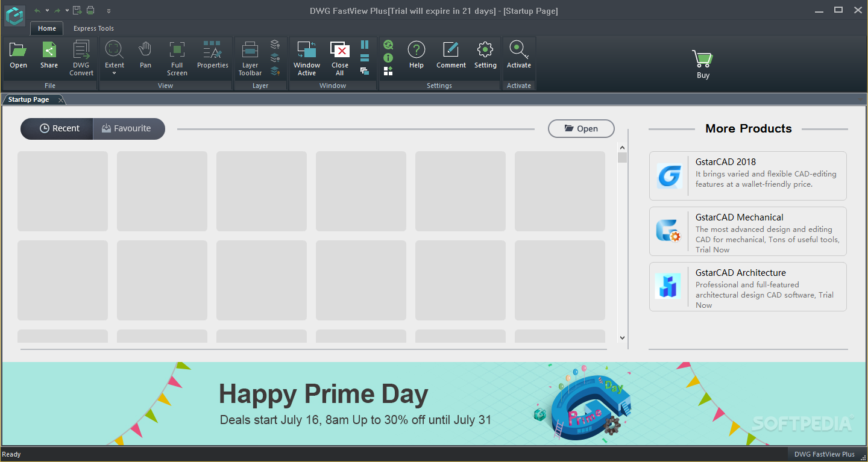Click the recent list scrollbar thumb
This screenshot has width=868, height=462.
[623, 158]
